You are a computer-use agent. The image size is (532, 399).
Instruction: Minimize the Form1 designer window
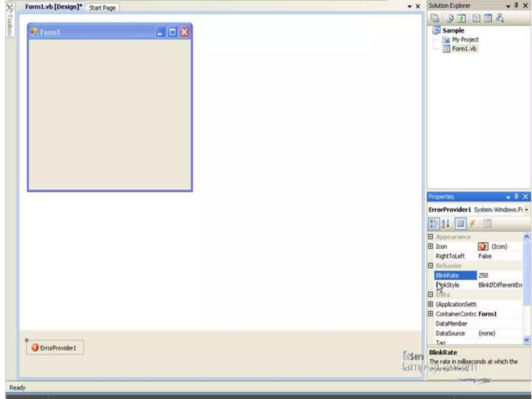click(x=160, y=32)
